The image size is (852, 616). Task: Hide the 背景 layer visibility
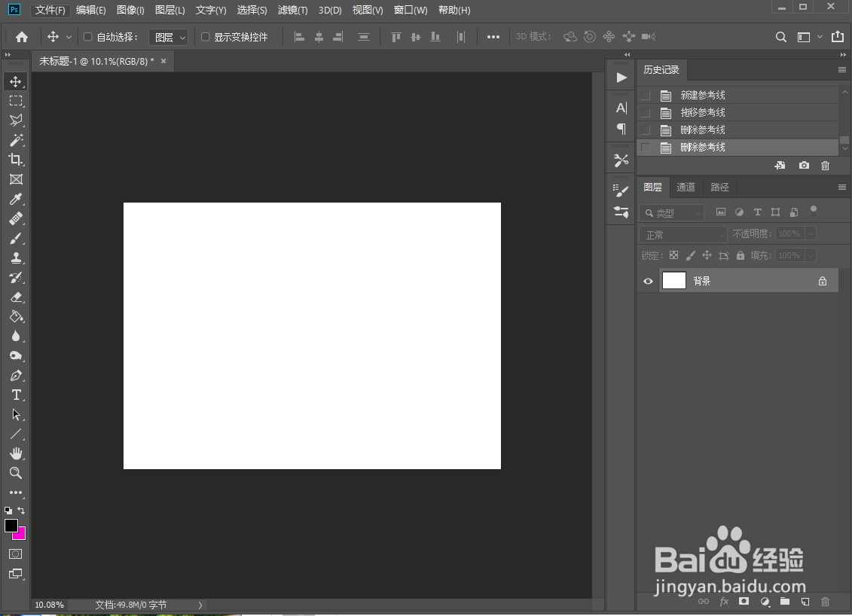pyautogui.click(x=647, y=280)
